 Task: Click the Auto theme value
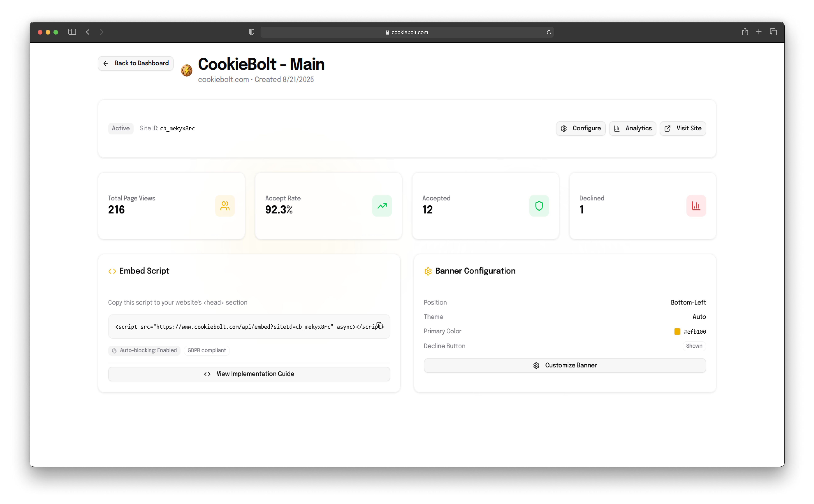tap(699, 317)
